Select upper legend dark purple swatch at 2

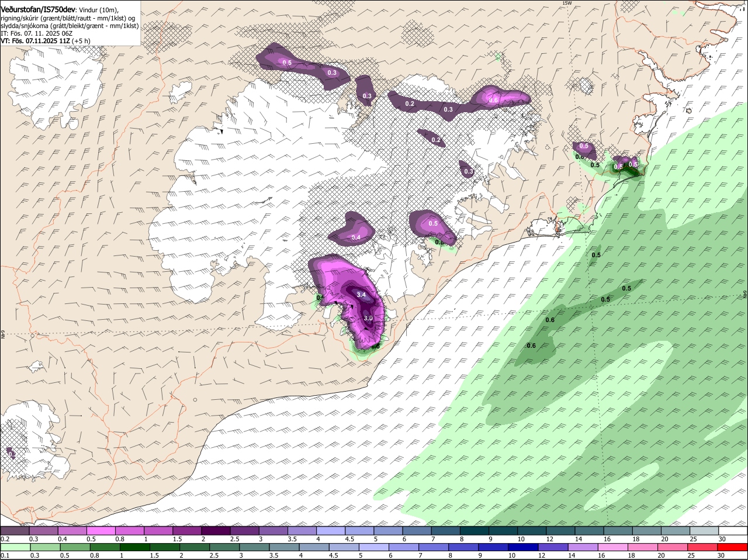coord(216,531)
